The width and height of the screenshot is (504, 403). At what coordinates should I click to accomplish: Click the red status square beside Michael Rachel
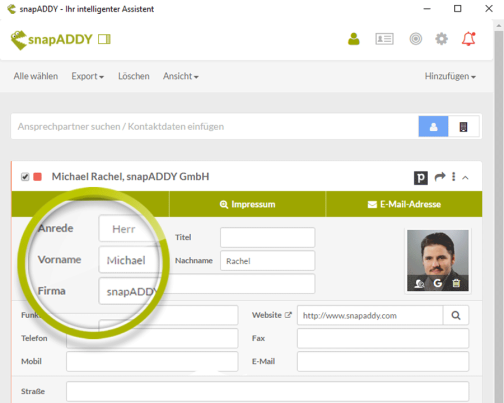(38, 177)
